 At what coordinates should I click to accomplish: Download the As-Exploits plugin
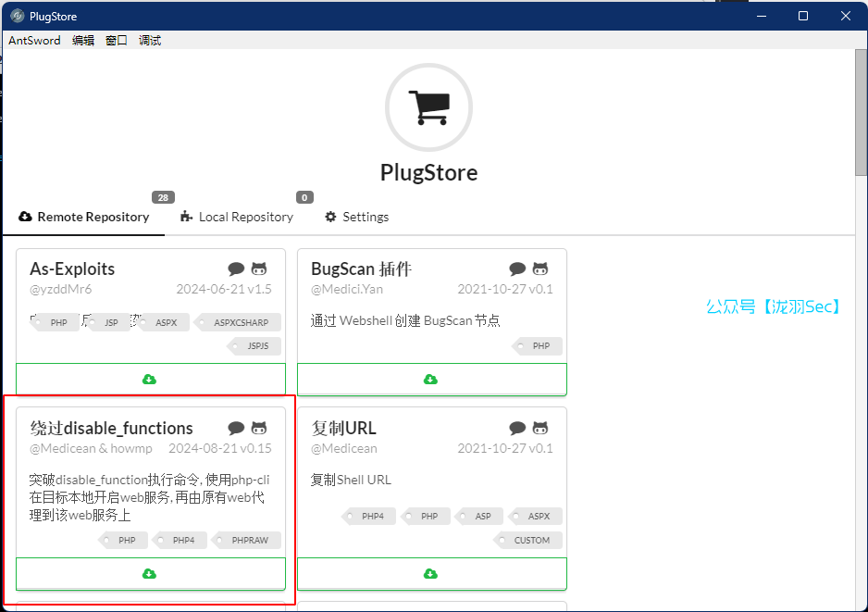pos(150,380)
